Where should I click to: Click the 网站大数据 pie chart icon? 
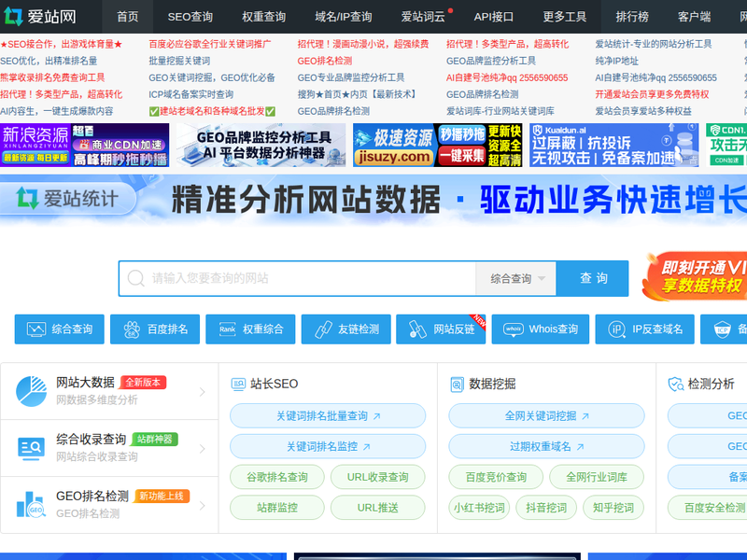point(32,391)
